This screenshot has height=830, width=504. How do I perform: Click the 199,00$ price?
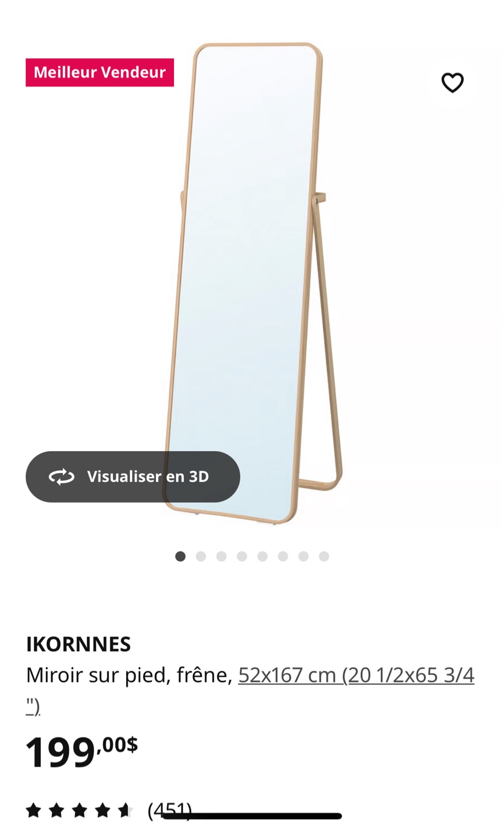(82, 752)
